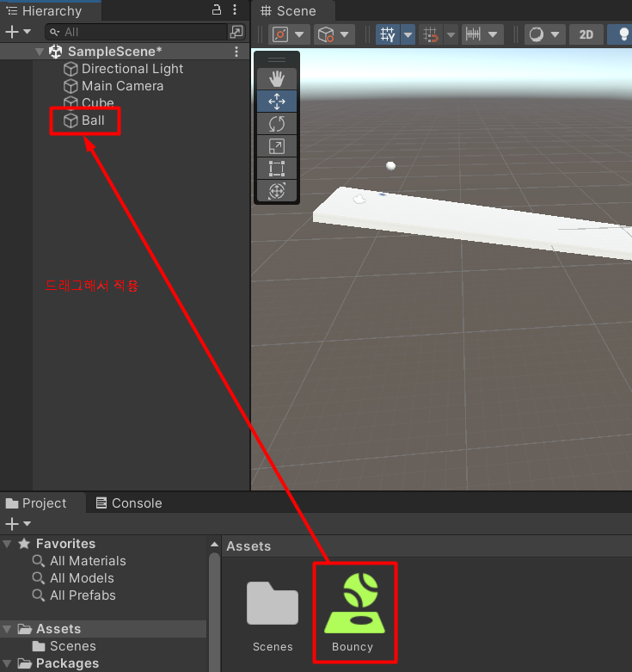Select the Hand view tool
632x672 pixels.
(277, 79)
